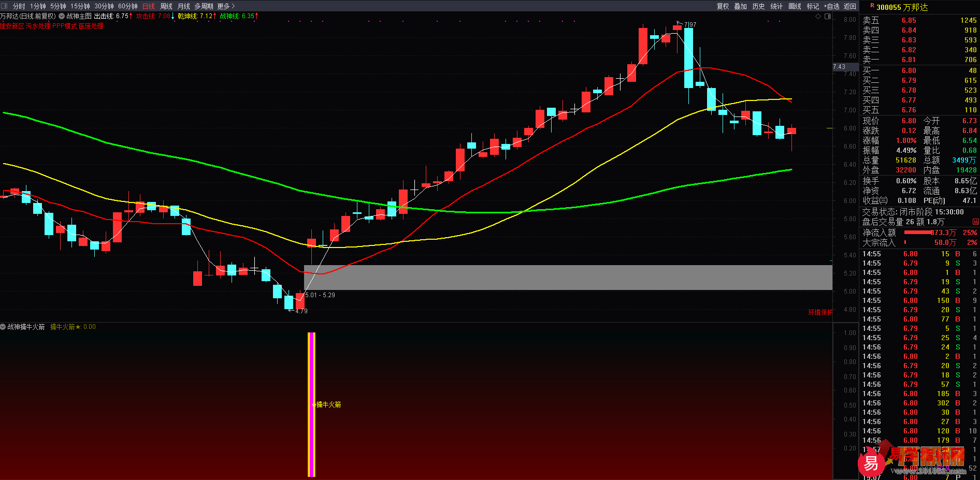The width and height of the screenshot is (980, 480).
Task: Select the 60分钟 period tab
Action: (x=128, y=6)
